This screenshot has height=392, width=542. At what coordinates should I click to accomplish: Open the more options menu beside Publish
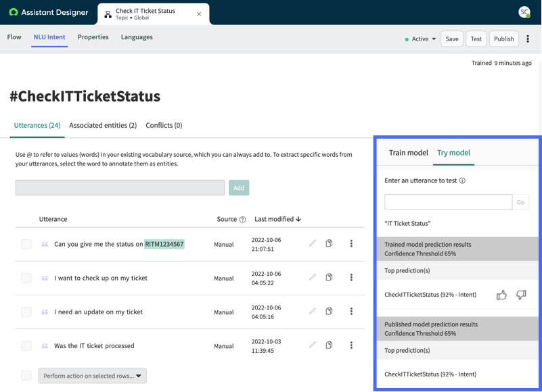[528, 39]
